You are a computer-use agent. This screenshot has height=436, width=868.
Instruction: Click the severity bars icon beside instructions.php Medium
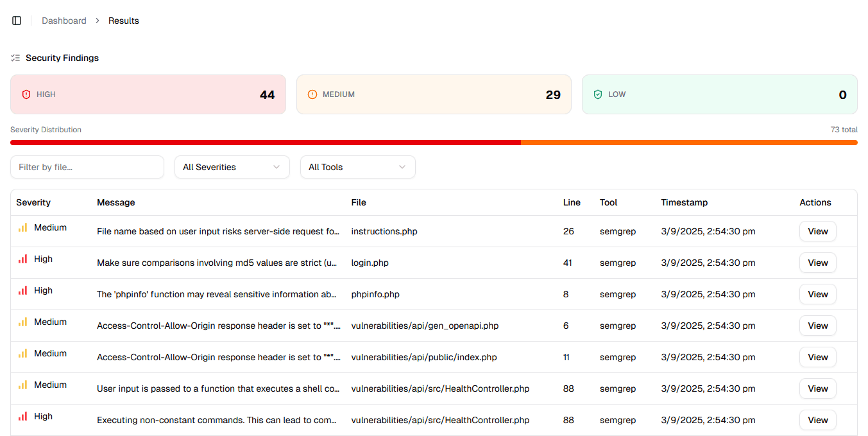pyautogui.click(x=21, y=227)
